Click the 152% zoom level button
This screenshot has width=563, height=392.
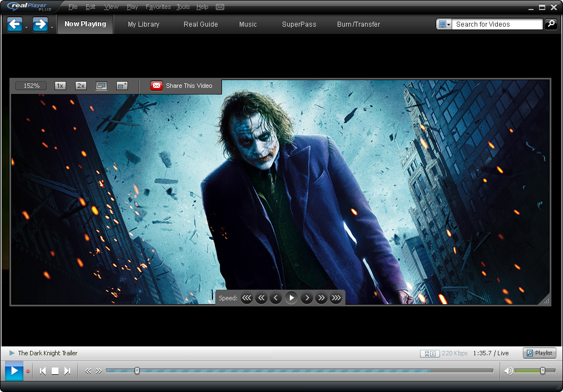[31, 86]
